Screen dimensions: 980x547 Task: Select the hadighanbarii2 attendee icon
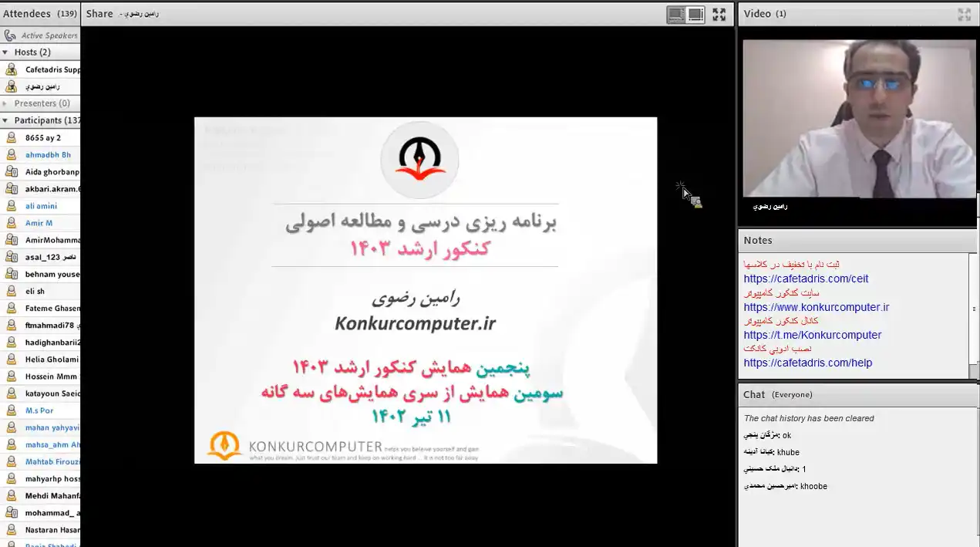coord(11,342)
